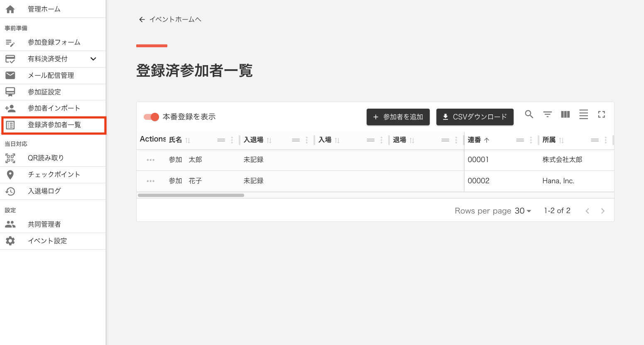Viewport: 644px width, 345px height.
Task: Select 参加者インポート in the sidebar
Action: pyautogui.click(x=53, y=108)
